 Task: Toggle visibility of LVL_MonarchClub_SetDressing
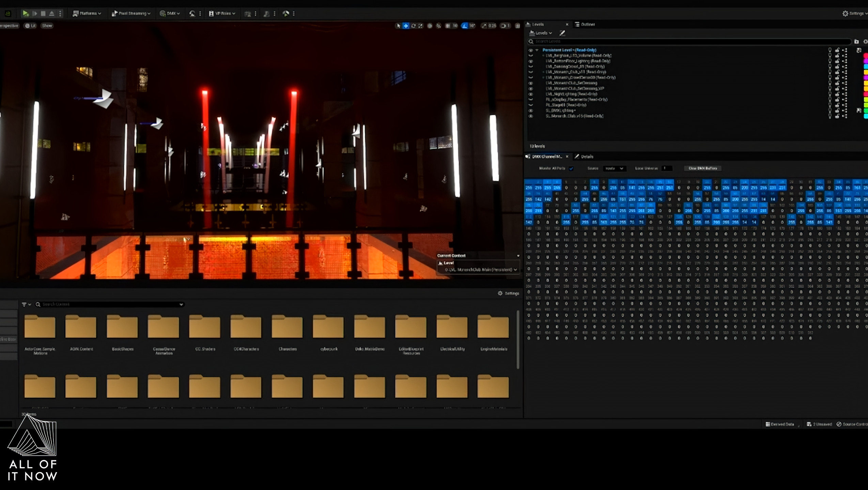tap(530, 83)
